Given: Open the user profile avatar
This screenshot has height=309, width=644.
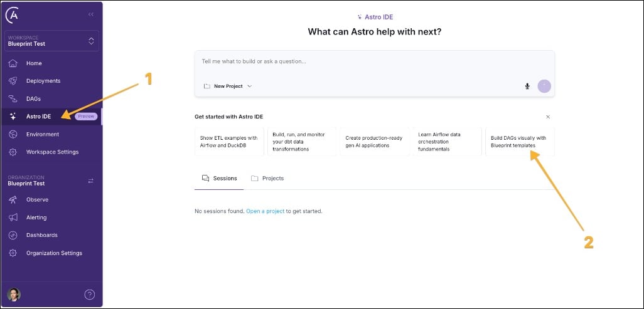Looking at the screenshot, I should tap(14, 294).
